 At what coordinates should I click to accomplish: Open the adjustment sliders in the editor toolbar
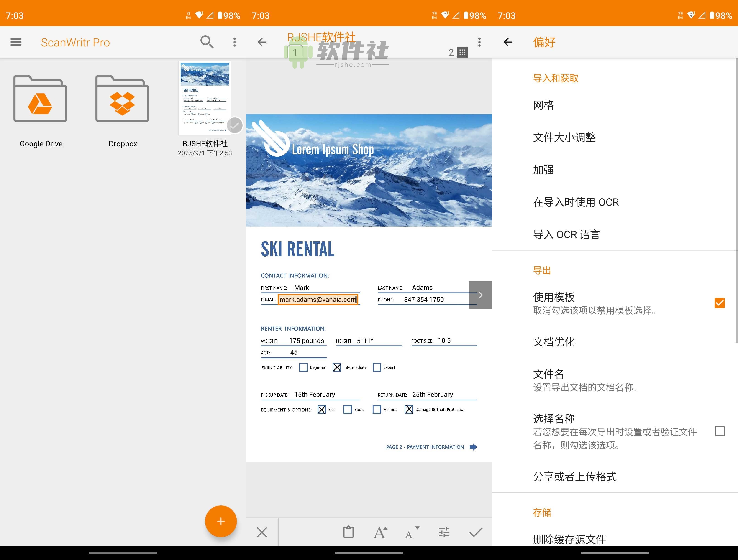[444, 532]
